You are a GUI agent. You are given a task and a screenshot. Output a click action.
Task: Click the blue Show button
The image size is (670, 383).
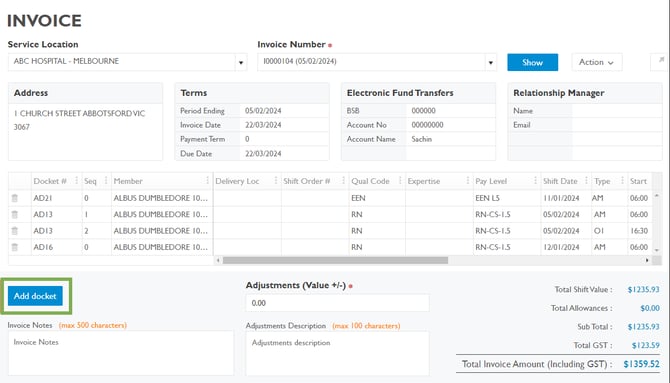(x=532, y=62)
